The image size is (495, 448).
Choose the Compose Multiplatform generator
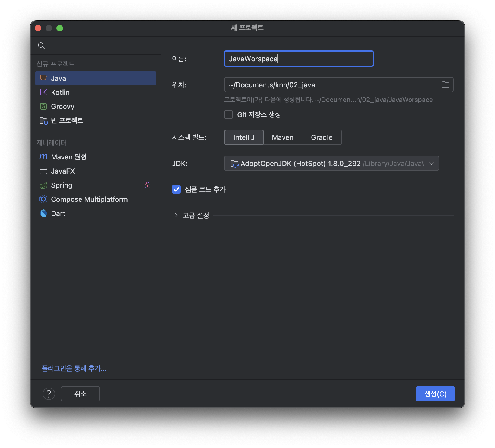click(96, 199)
